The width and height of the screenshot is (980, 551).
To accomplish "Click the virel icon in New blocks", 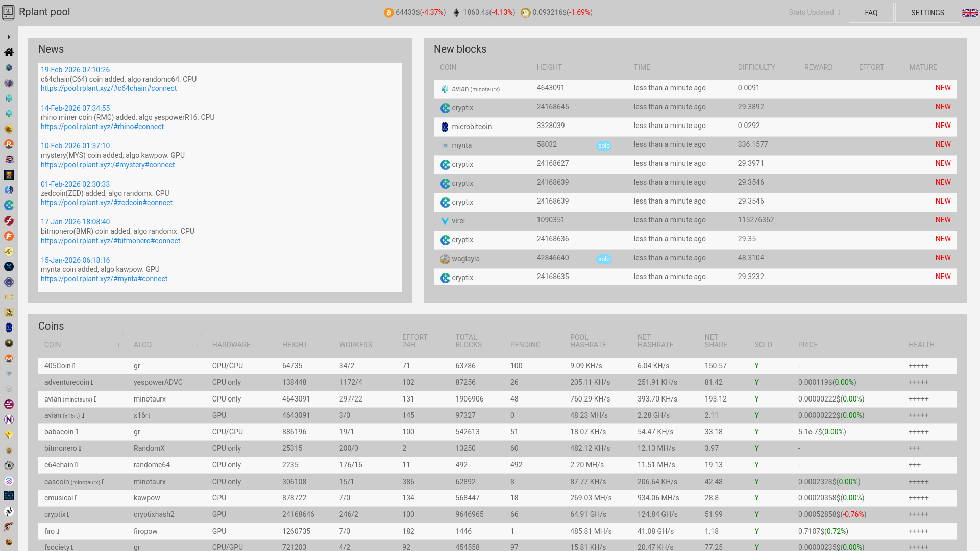I will pyautogui.click(x=445, y=221).
